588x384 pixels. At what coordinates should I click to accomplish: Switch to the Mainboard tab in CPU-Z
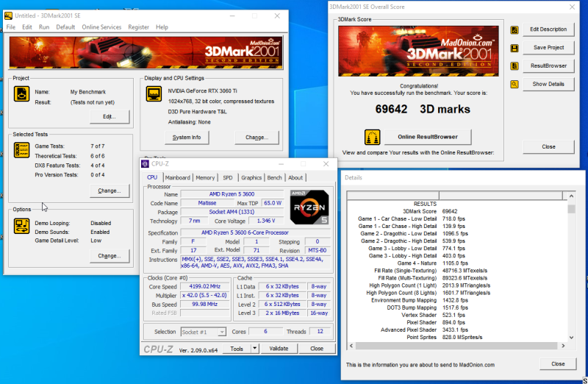[178, 177]
